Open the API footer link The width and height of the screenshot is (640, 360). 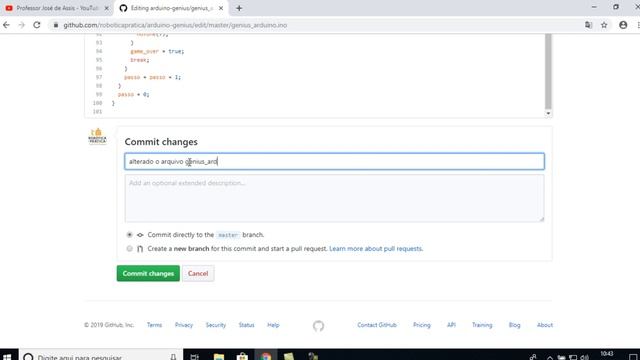[x=451, y=325]
